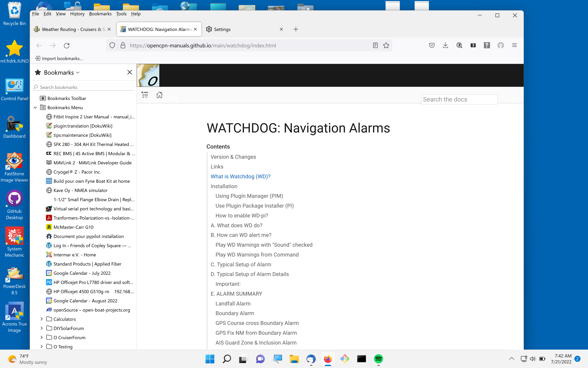
Task: Open the Pocket save icon
Action: point(432,45)
